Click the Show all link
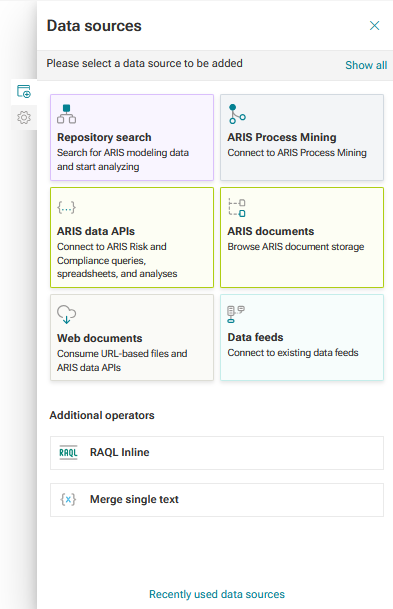 pos(366,65)
